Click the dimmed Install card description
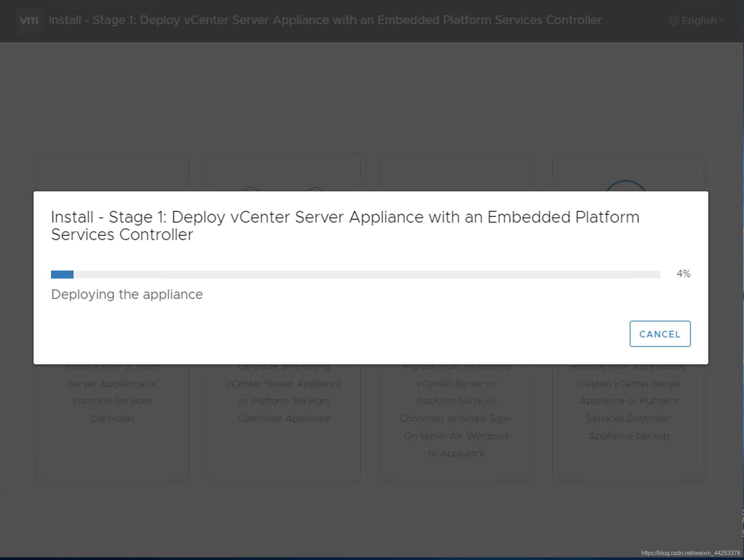 (112, 393)
